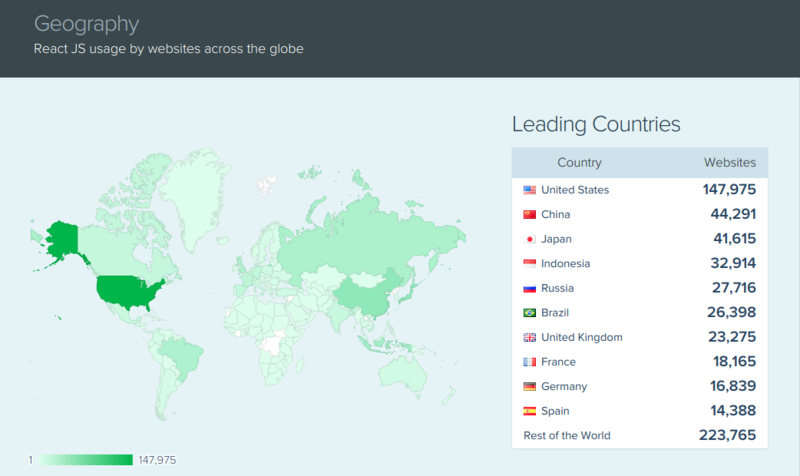Open the United Kingdom country link
Screen dimensions: 800x476
581,337
